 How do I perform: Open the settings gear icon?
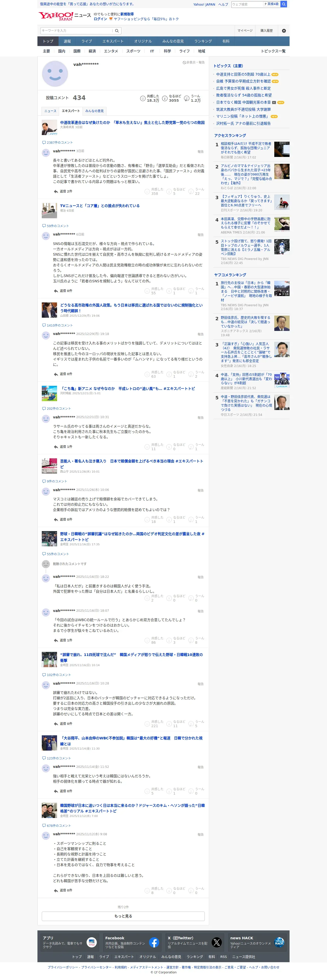click(283, 31)
